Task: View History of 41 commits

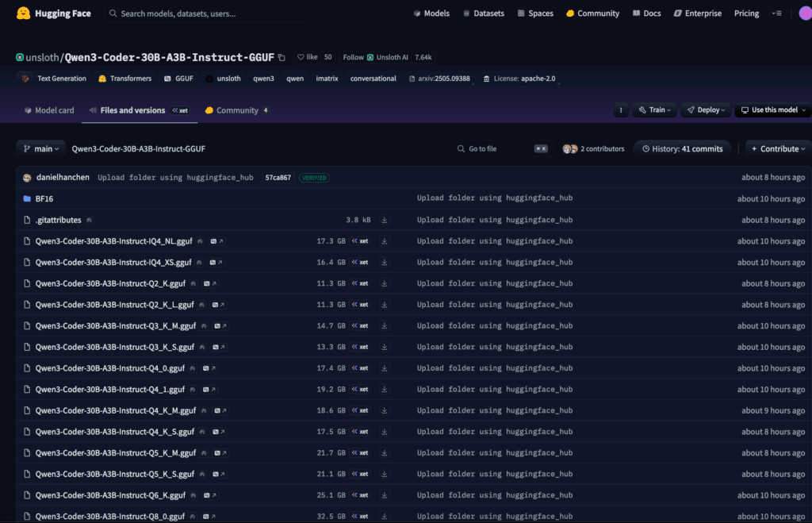Action: 682,149
